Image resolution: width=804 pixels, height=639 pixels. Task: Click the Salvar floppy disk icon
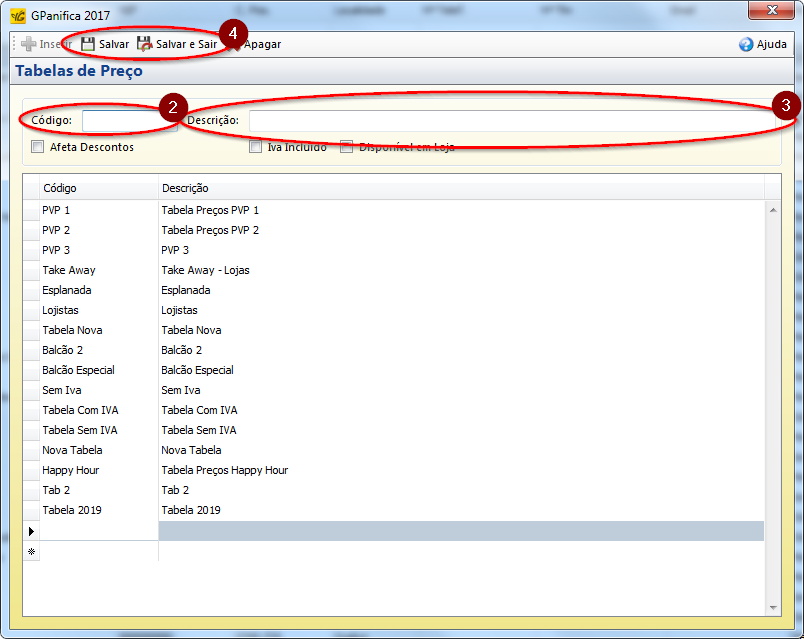tap(88, 45)
